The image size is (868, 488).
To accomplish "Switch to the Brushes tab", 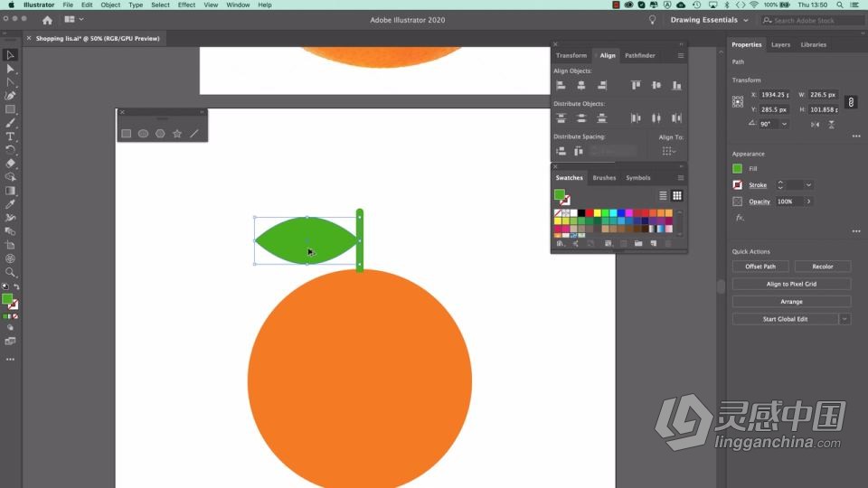I will tap(604, 178).
